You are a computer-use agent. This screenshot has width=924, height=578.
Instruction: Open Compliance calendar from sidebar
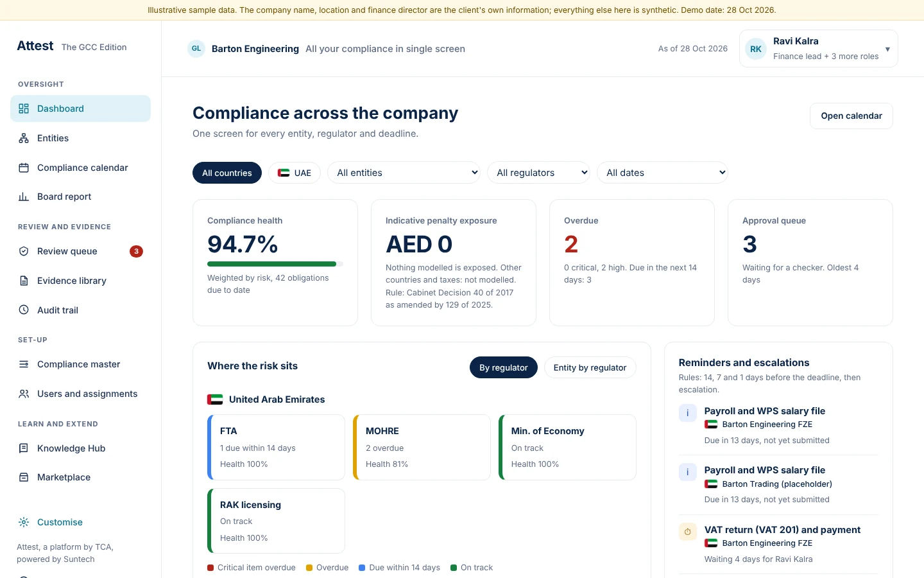tap(80, 168)
